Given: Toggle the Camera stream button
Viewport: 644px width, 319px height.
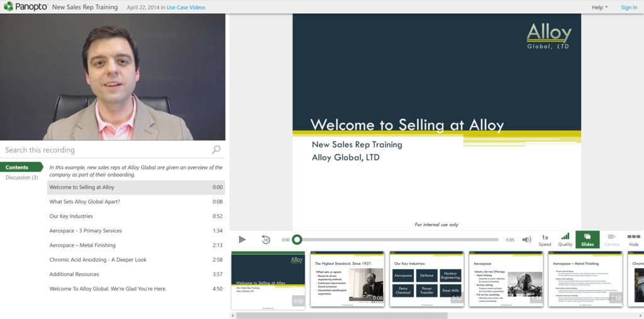Looking at the screenshot, I should click(611, 240).
